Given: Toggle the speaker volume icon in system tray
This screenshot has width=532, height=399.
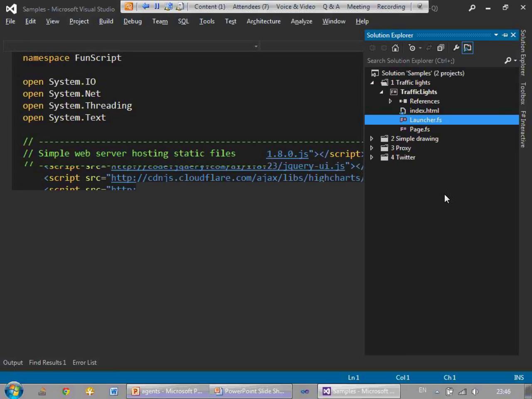Looking at the screenshot, I should [475, 391].
